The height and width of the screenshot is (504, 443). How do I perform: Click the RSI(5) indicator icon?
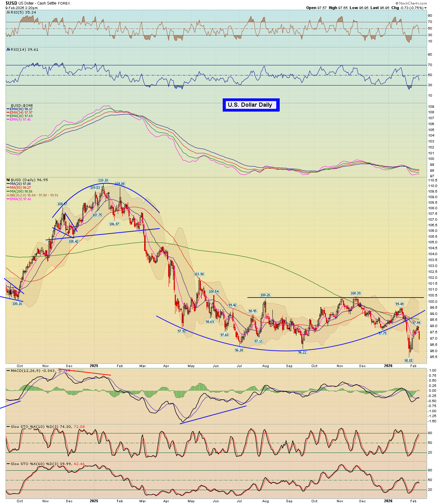[8, 13]
